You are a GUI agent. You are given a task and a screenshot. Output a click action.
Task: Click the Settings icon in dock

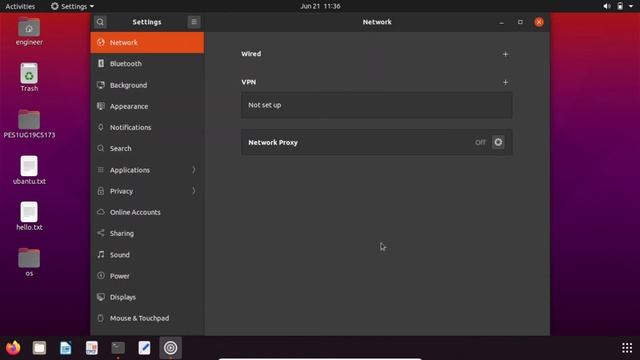pos(170,348)
